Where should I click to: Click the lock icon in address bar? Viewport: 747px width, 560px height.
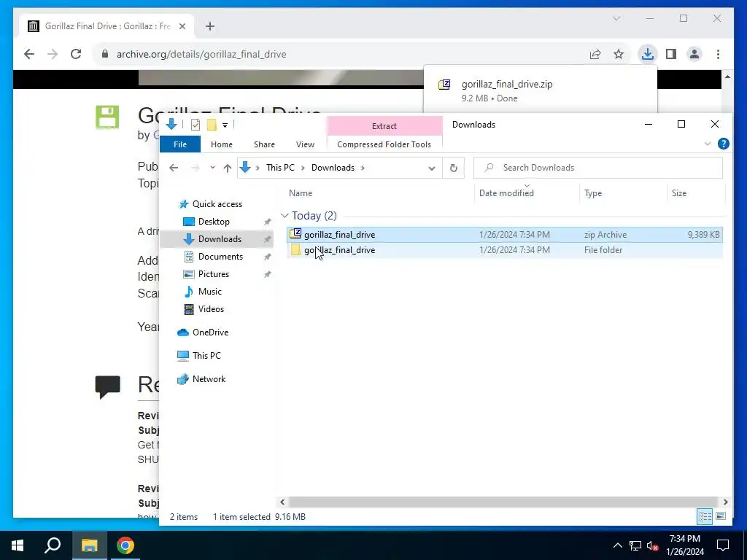105,54
